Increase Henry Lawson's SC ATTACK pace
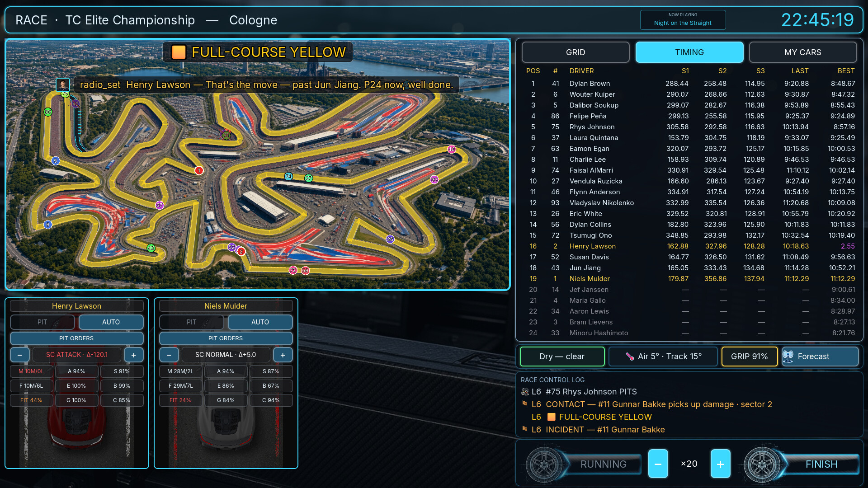Image resolution: width=868 pixels, height=488 pixels. click(x=134, y=355)
